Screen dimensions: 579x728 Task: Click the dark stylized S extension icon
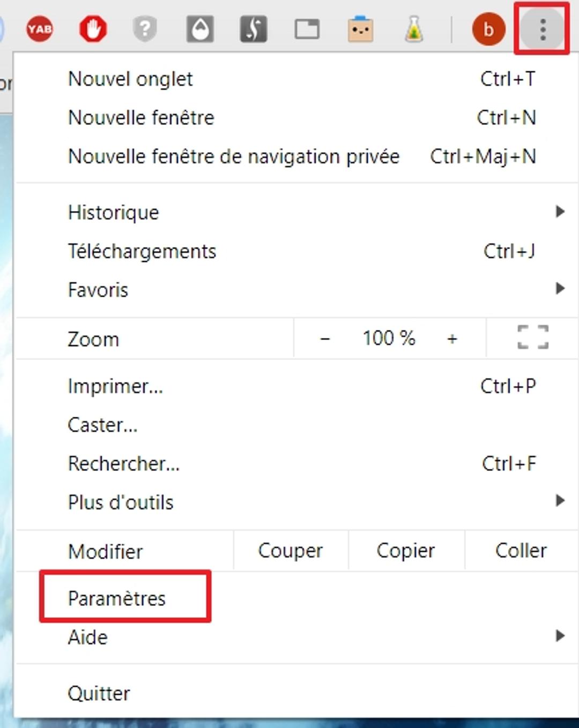(254, 29)
